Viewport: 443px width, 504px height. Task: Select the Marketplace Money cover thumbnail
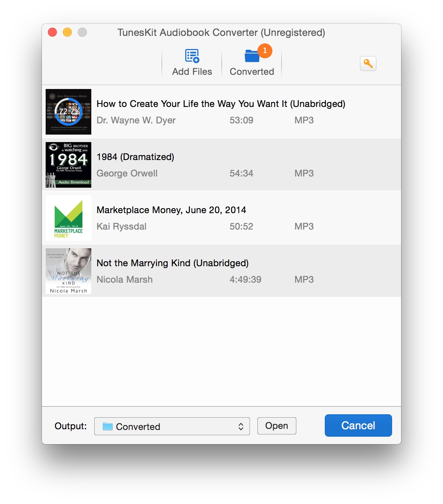point(68,218)
